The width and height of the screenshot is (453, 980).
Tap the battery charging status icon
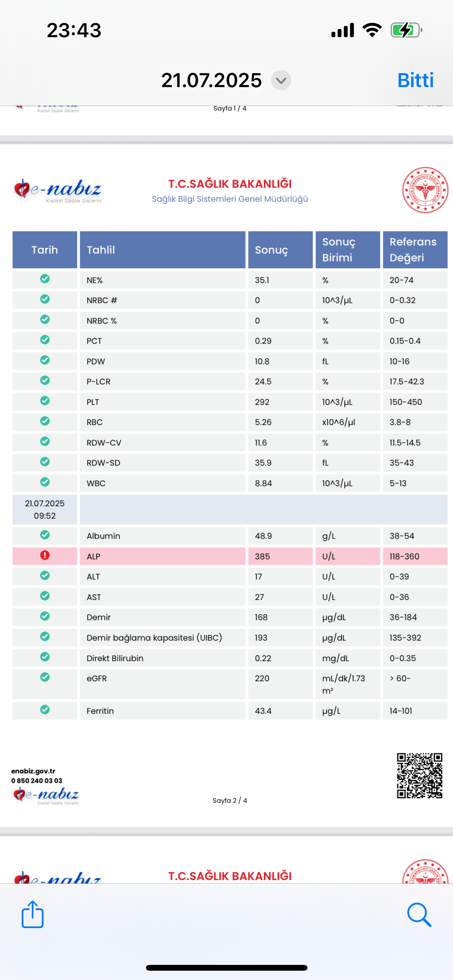(x=406, y=30)
